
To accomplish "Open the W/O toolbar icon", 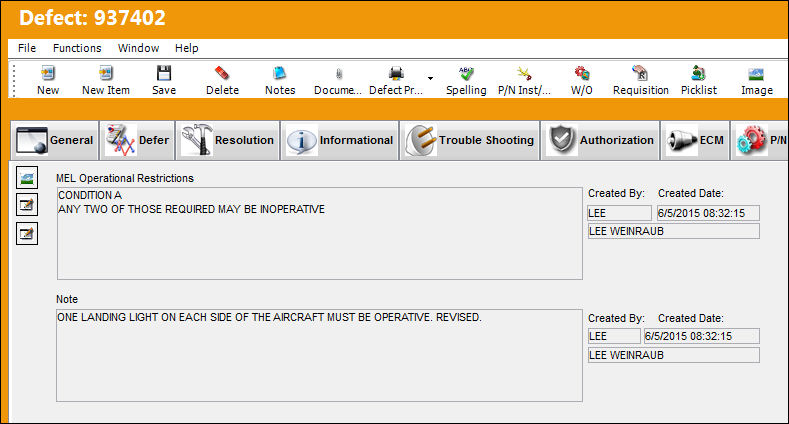I will tap(582, 80).
